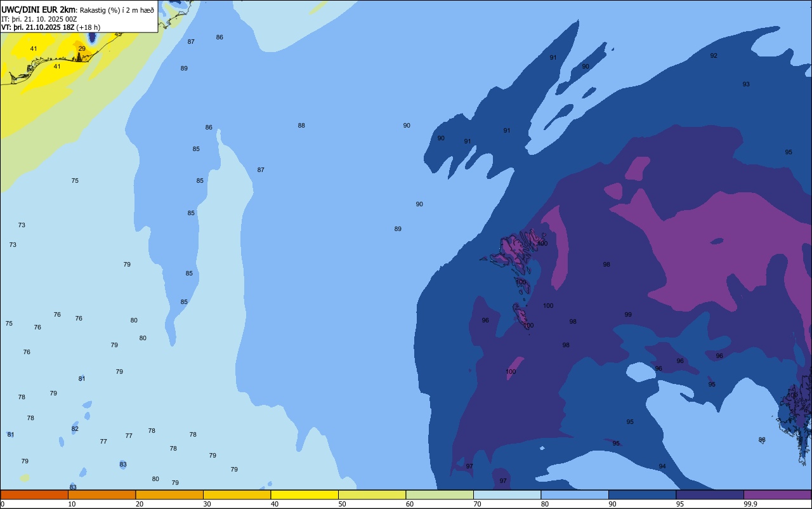Click the humidity value 82 on the map
Screen dimensions: 812x509
coord(75,429)
